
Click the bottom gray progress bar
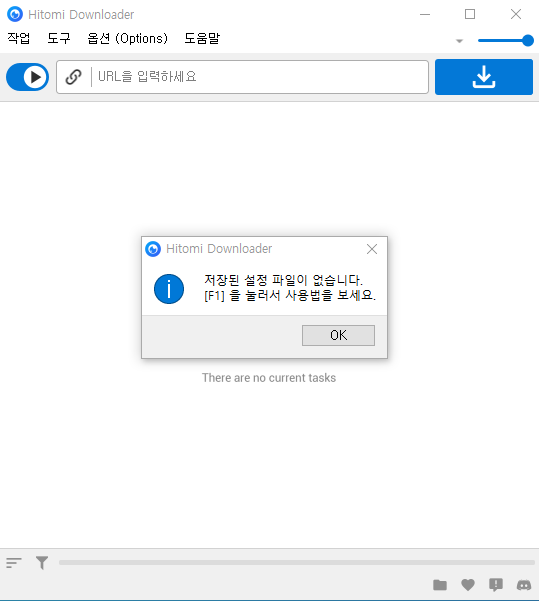297,562
